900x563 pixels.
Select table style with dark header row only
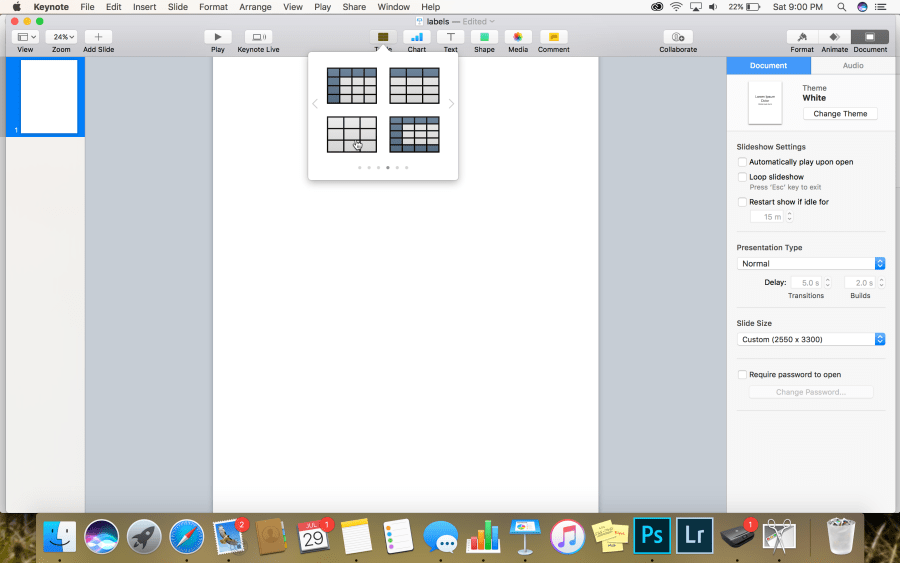tap(414, 86)
